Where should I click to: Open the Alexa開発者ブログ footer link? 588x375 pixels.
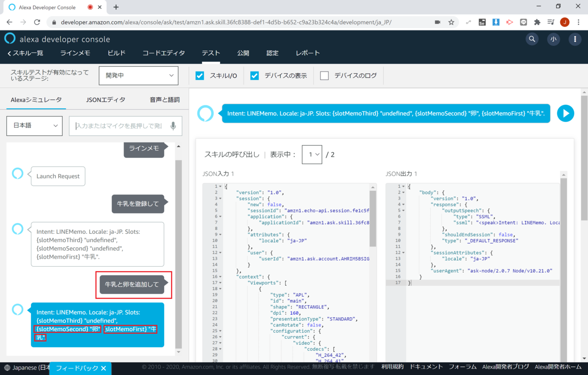point(506,367)
